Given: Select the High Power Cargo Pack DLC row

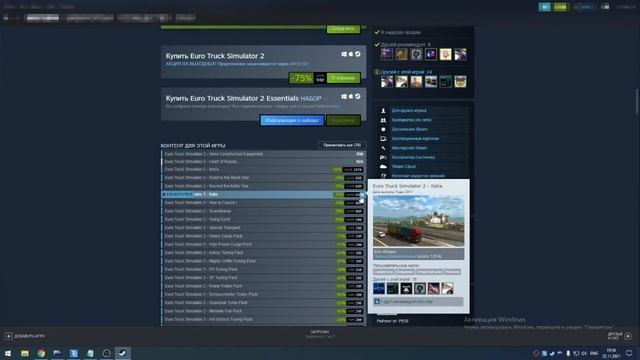Looking at the screenshot, I should (x=264, y=244).
